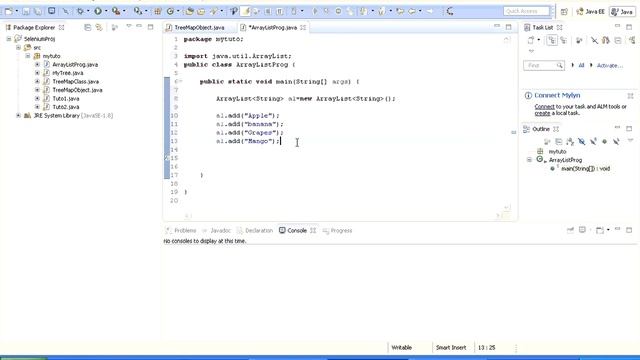This screenshot has height=360, width=640.
Task: Collapse all in Package Explorer toolbar
Action: [x=87, y=27]
